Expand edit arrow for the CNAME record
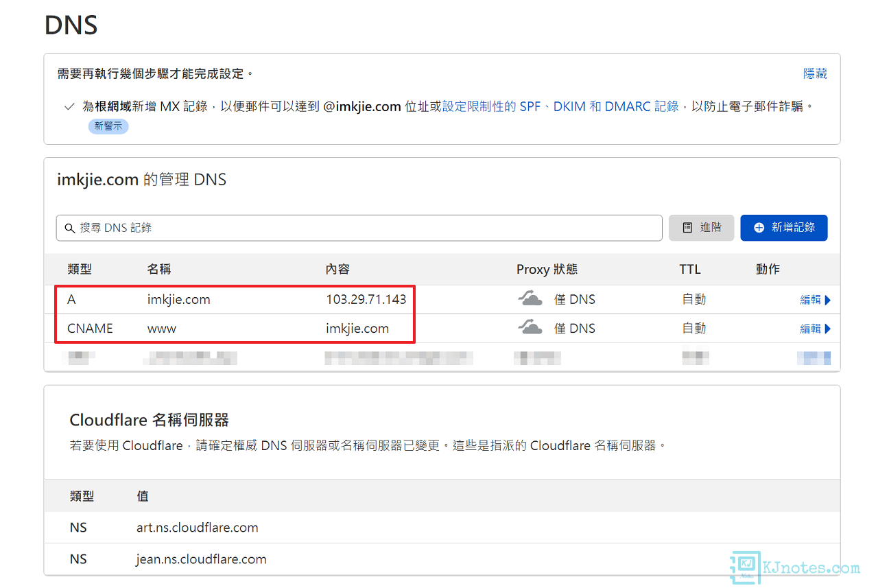The height and width of the screenshot is (588, 878). pos(828,329)
